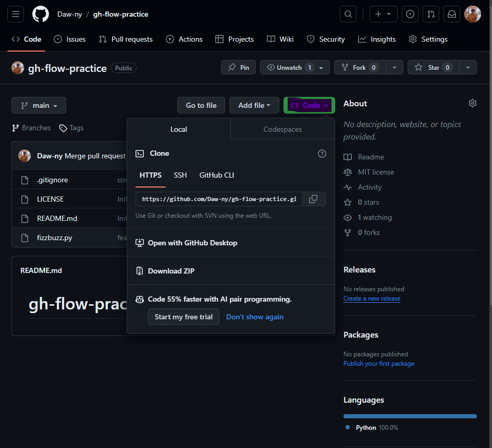The image size is (492, 448).
Task: Open the hamburger navigation menu
Action: (x=16, y=14)
